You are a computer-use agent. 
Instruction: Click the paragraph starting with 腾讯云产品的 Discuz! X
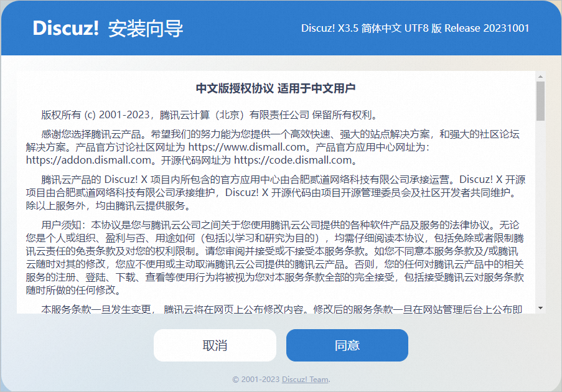276,193
